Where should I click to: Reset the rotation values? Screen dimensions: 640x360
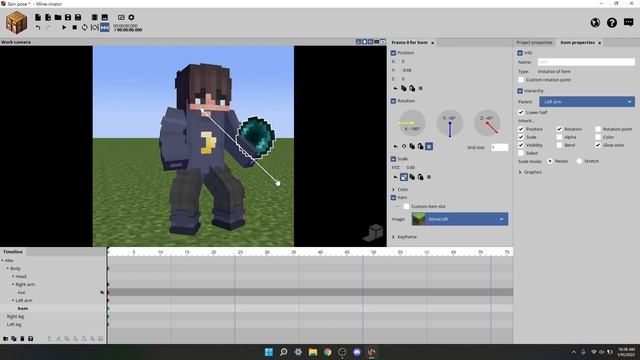[395, 146]
